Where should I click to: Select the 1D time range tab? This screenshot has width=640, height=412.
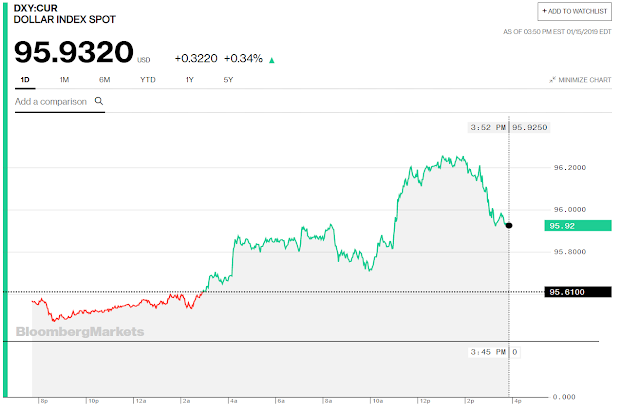coord(24,79)
